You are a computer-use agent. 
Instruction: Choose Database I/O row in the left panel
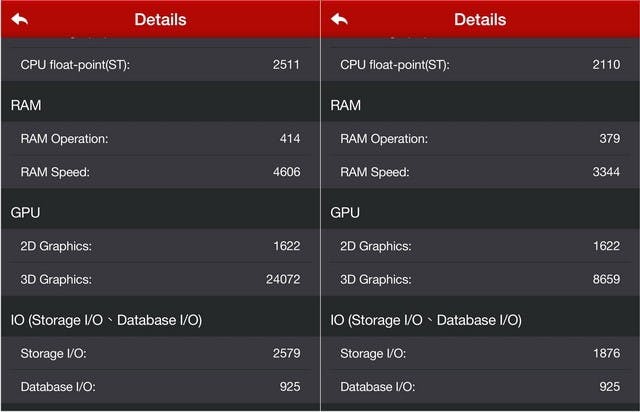160,386
